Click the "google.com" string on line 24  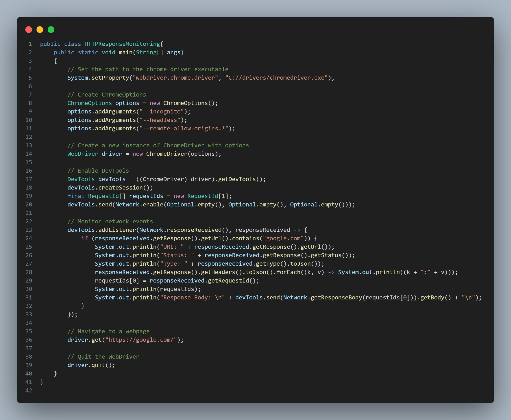coord(283,238)
